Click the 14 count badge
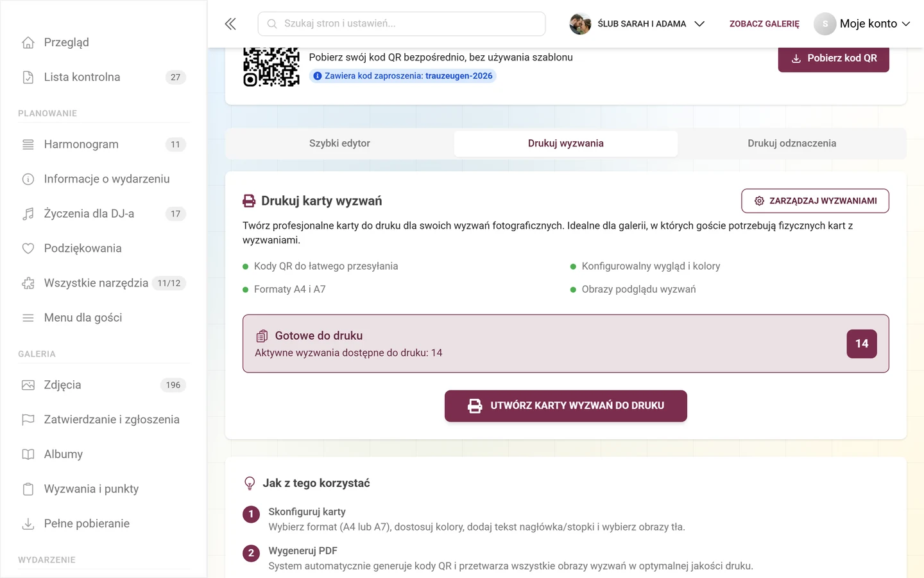This screenshot has width=924, height=578. (x=862, y=344)
